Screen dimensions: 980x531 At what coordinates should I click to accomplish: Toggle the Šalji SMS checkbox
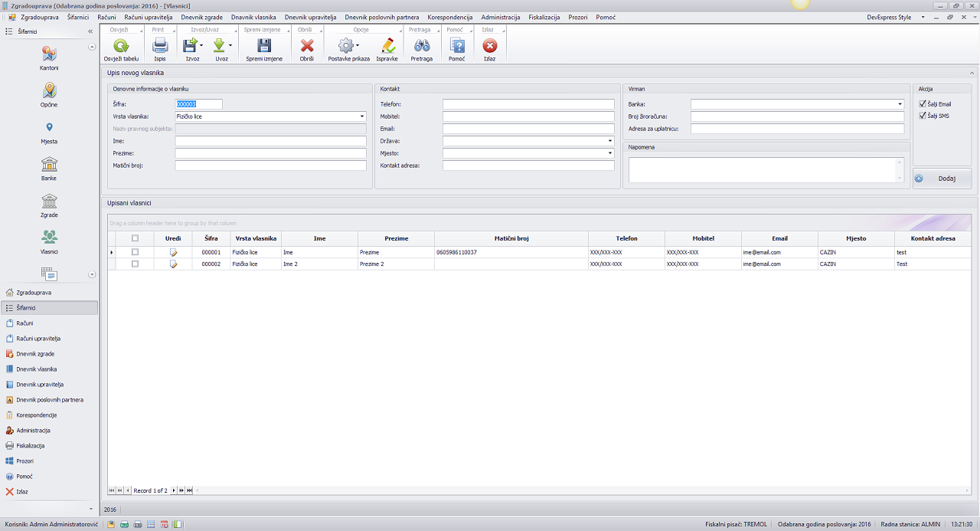(923, 116)
